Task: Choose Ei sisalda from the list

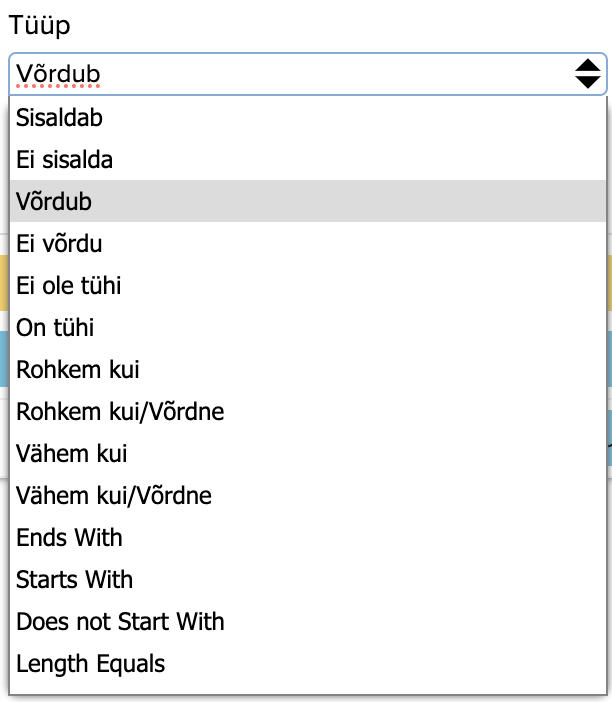Action: (65, 160)
